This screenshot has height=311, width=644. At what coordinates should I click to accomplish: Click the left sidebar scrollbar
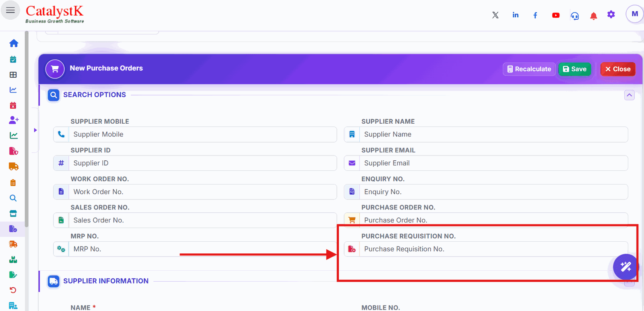tap(27, 129)
